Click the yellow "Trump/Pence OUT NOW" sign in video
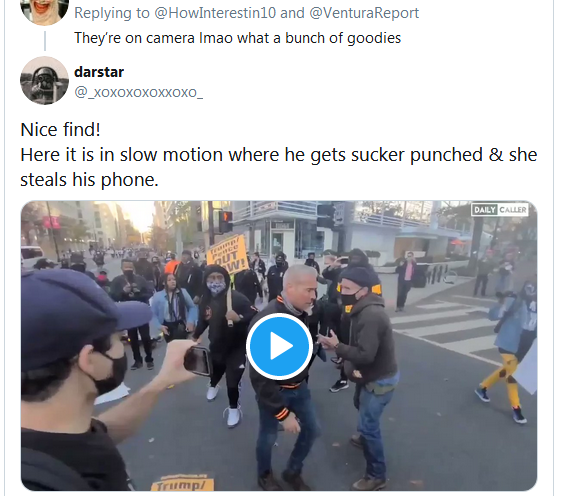This screenshot has width=586, height=496. [228, 255]
